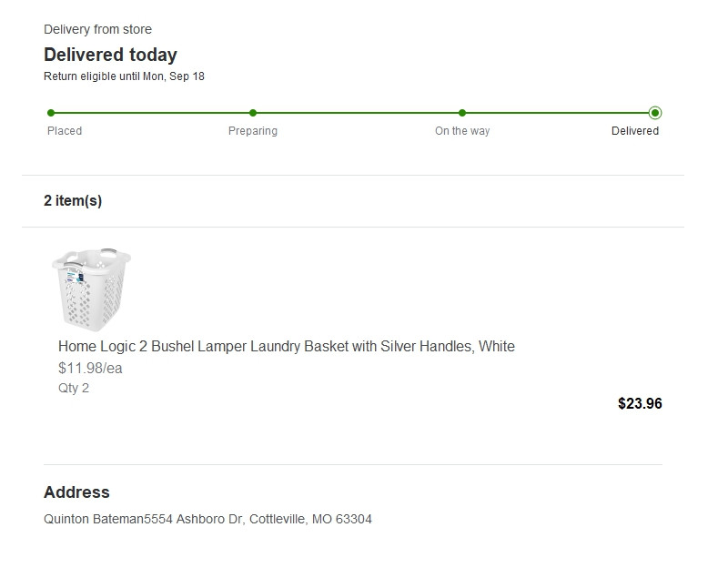Click the "Delivered today" heading
Screen dimensions: 728x588
(x=110, y=55)
